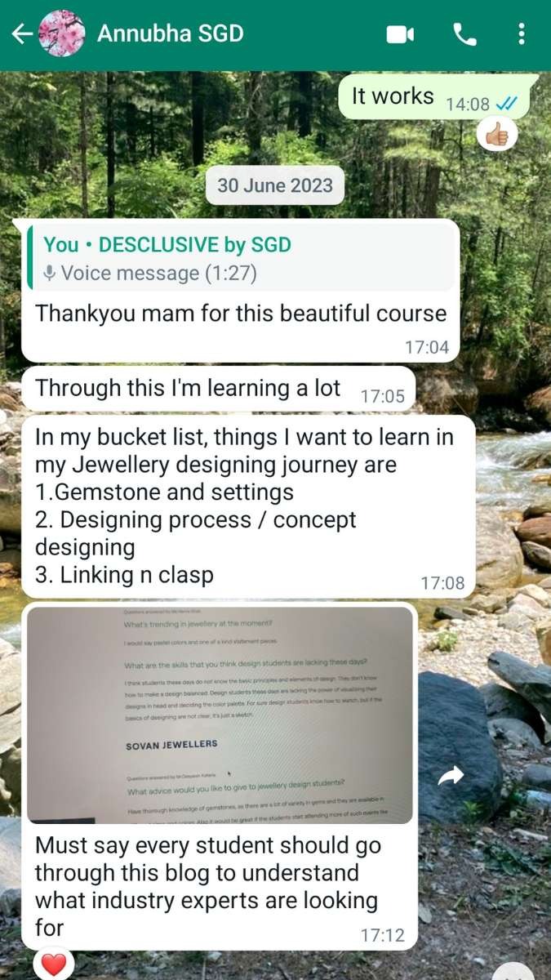The height and width of the screenshot is (980, 551).
Task: Open Annubha SGD profile picture
Action: pos(61,33)
